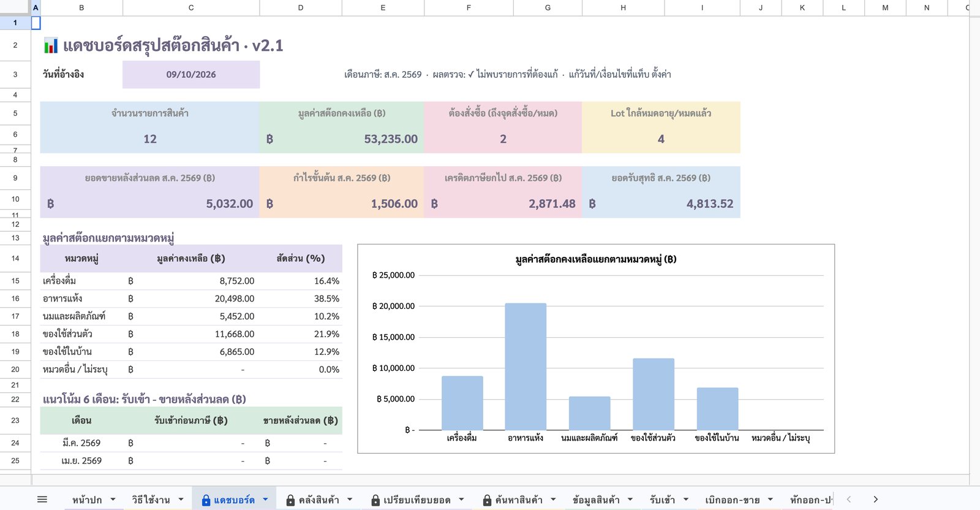980x510 pixels.
Task: Click the อาหารแห้ง bar in the chart
Action: [x=526, y=367]
